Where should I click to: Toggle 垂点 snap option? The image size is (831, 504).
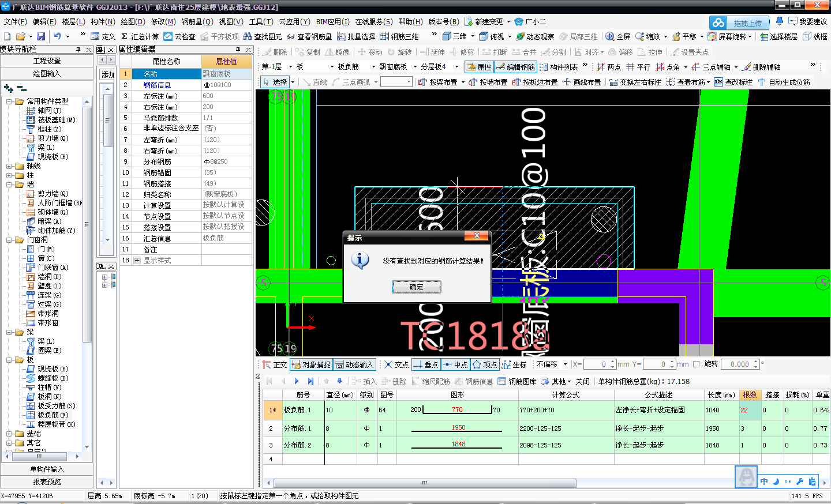point(426,364)
